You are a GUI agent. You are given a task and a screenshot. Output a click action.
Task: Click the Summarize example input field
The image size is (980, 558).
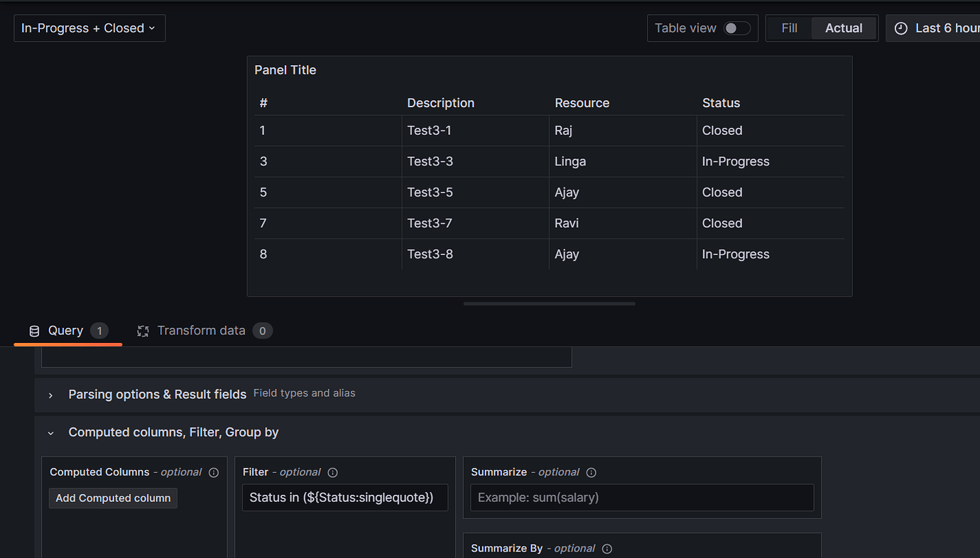coord(641,497)
